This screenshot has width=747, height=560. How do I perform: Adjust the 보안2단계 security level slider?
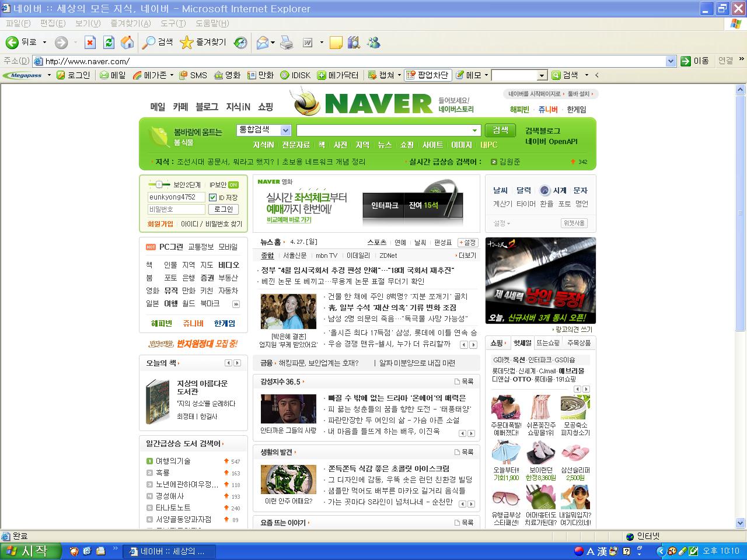(158, 185)
